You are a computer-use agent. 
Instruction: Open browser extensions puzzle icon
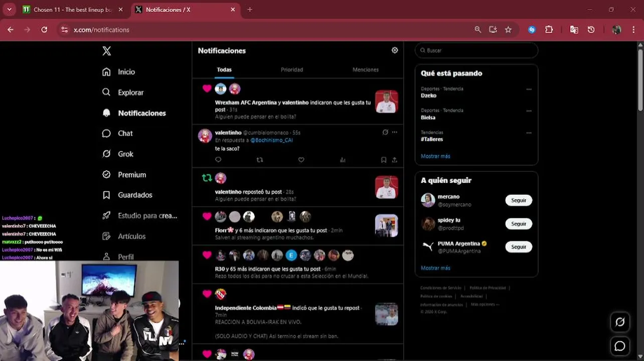point(549,30)
